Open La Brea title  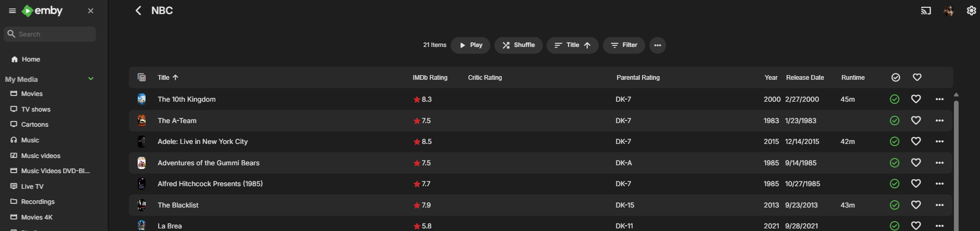(170, 226)
